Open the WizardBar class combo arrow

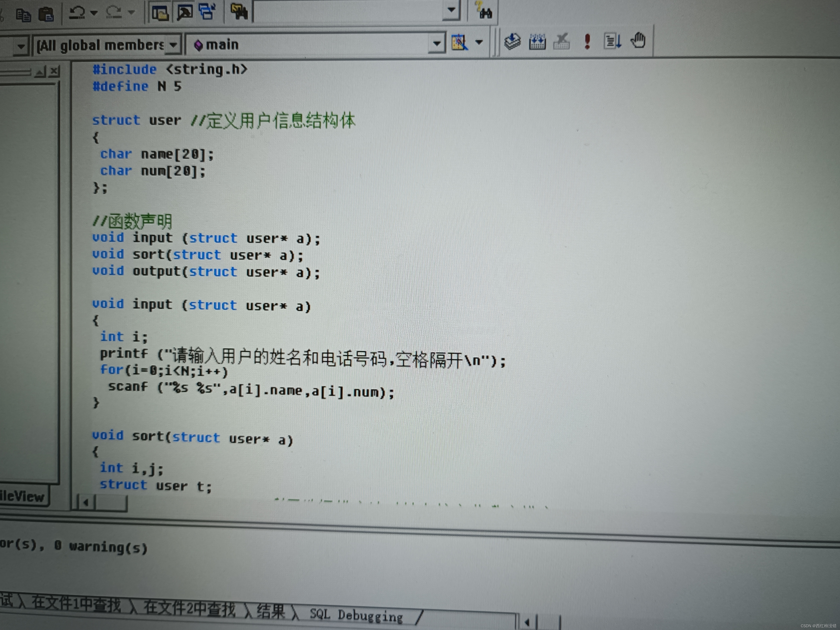[21, 46]
